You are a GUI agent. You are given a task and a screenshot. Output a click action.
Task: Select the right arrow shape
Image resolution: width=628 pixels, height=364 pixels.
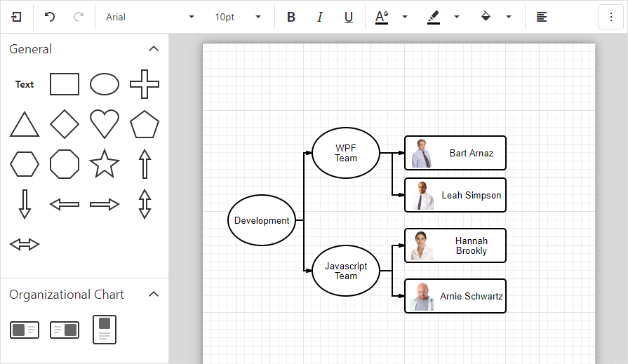click(x=105, y=204)
